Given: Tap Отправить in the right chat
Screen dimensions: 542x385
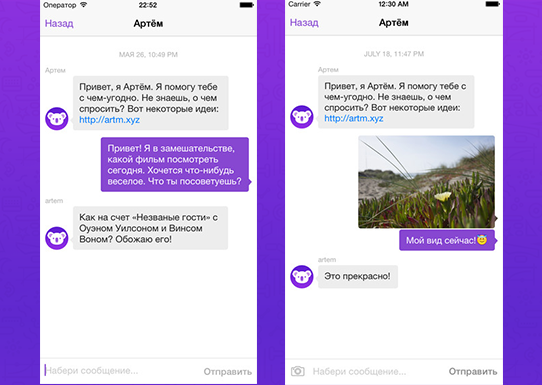Looking at the screenshot, I should coord(473,372).
